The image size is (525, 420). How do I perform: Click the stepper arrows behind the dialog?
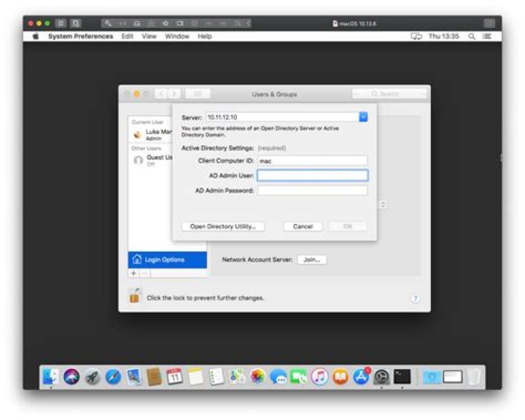pyautogui.click(x=384, y=205)
